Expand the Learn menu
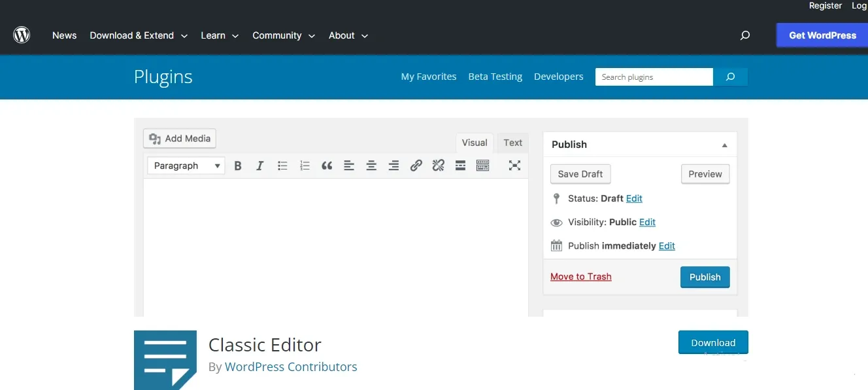 coord(220,35)
